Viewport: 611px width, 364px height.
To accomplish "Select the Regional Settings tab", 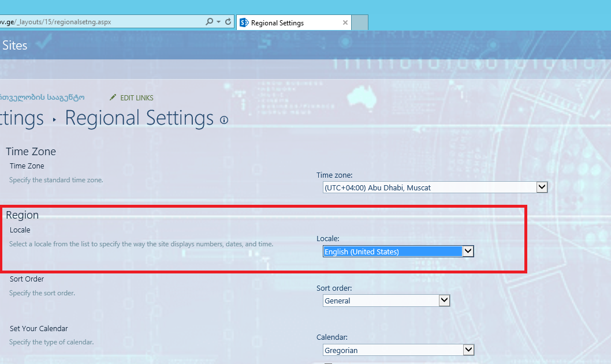I will [x=294, y=22].
